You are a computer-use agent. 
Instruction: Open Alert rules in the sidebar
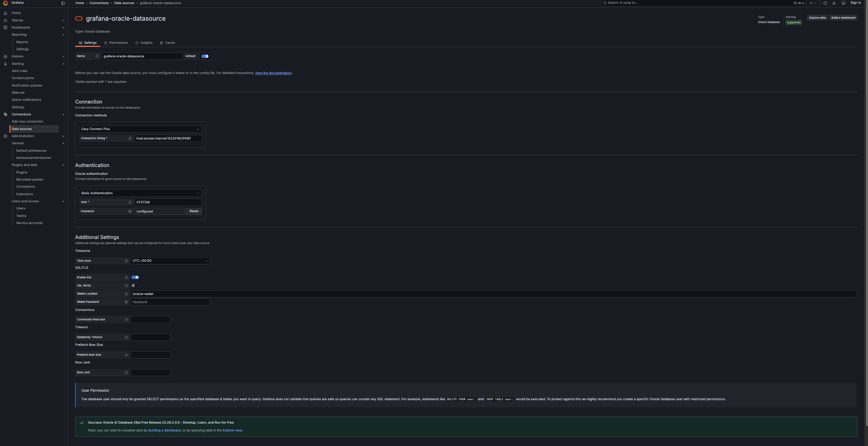(19, 71)
